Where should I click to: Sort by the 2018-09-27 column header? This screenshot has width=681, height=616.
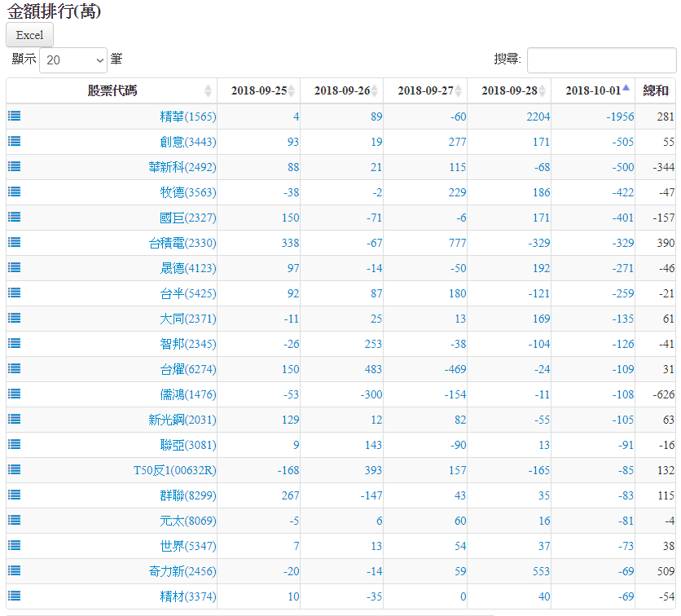425,90
